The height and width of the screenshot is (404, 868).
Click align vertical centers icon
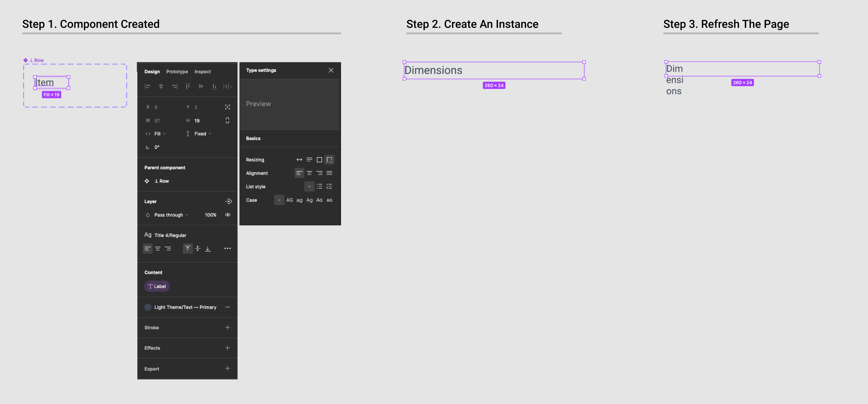coord(201,87)
